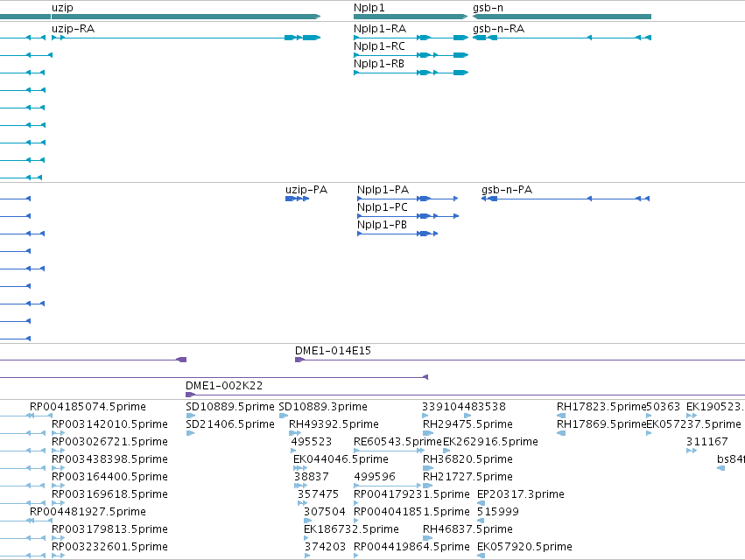The height and width of the screenshot is (560, 745).
Task: Click the RP004179231.5prime EST label
Action: (x=411, y=494)
